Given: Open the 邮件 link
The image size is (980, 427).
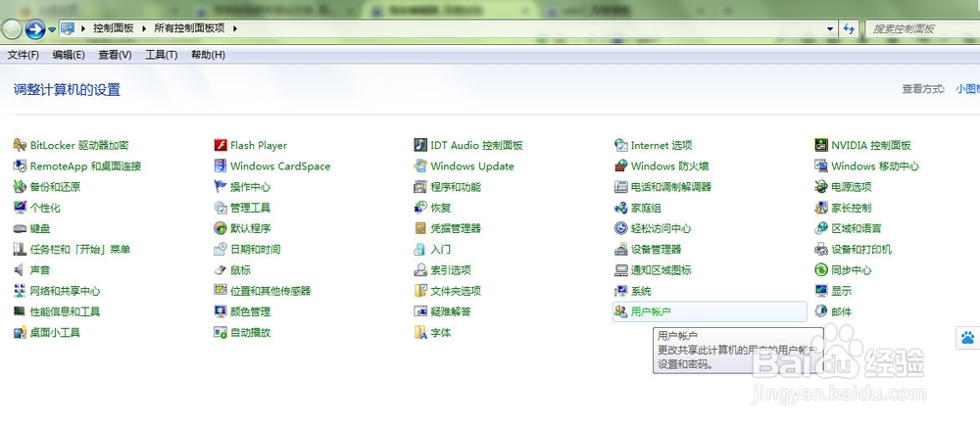Looking at the screenshot, I should (x=841, y=311).
